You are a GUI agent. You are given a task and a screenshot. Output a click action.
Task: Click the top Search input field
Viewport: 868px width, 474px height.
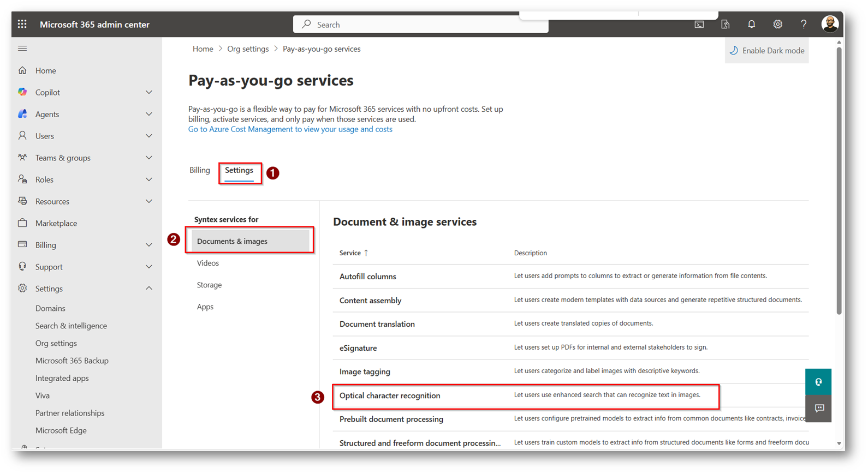click(420, 25)
